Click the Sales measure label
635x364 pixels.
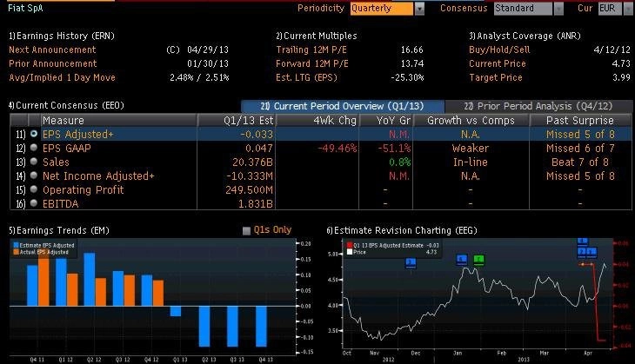click(x=56, y=162)
